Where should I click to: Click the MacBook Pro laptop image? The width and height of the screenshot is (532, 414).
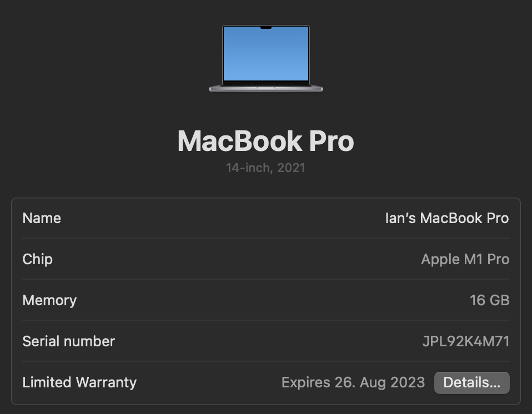[x=265, y=58]
